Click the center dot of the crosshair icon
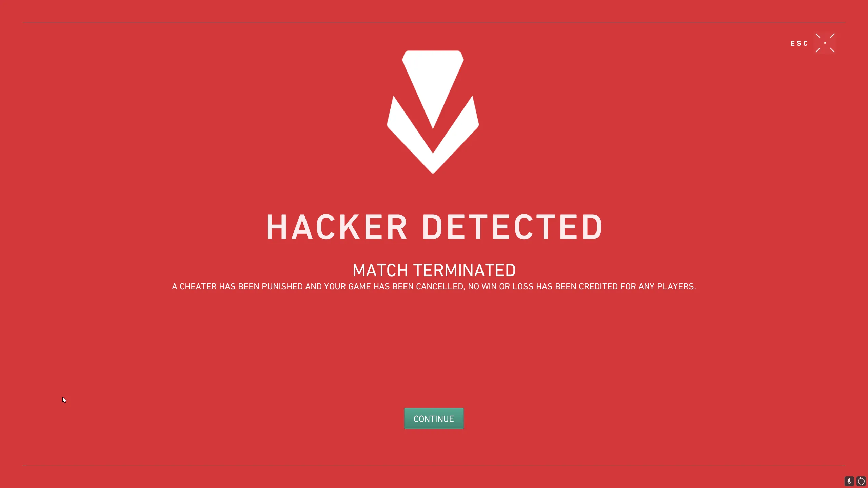868x488 pixels. pos(825,43)
